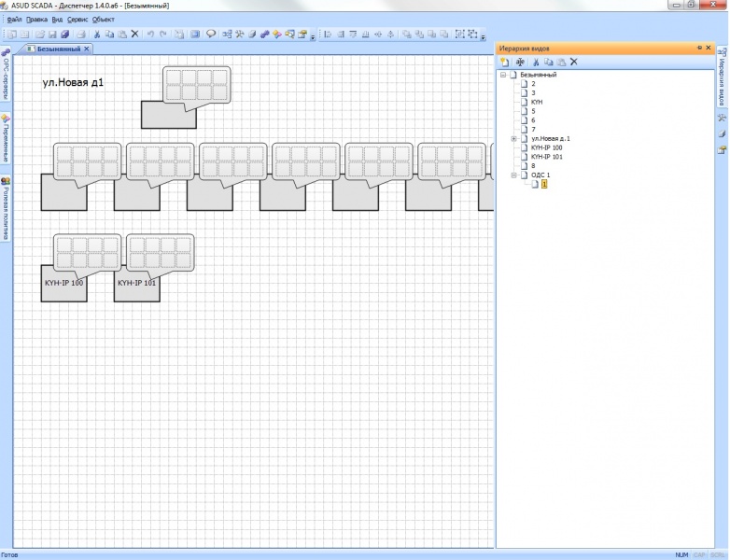The height and width of the screenshot is (560, 730).
Task: Collapse the ОДС 1 tree node
Action: pos(514,175)
